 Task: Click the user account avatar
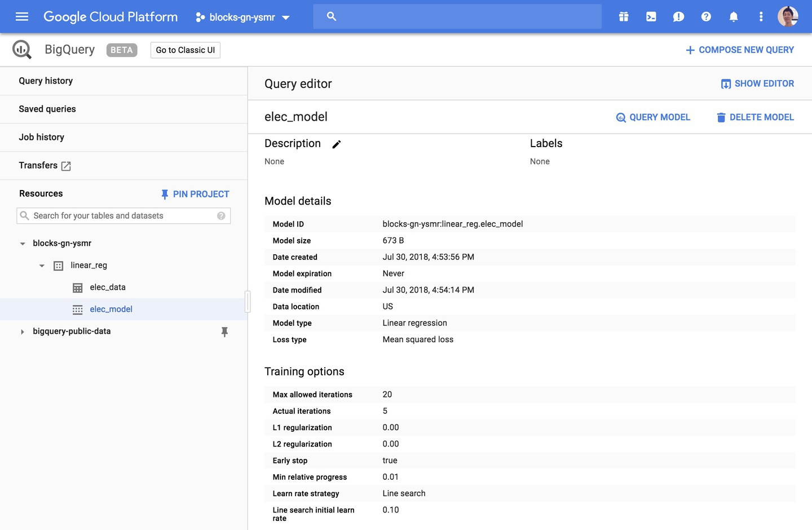point(788,16)
